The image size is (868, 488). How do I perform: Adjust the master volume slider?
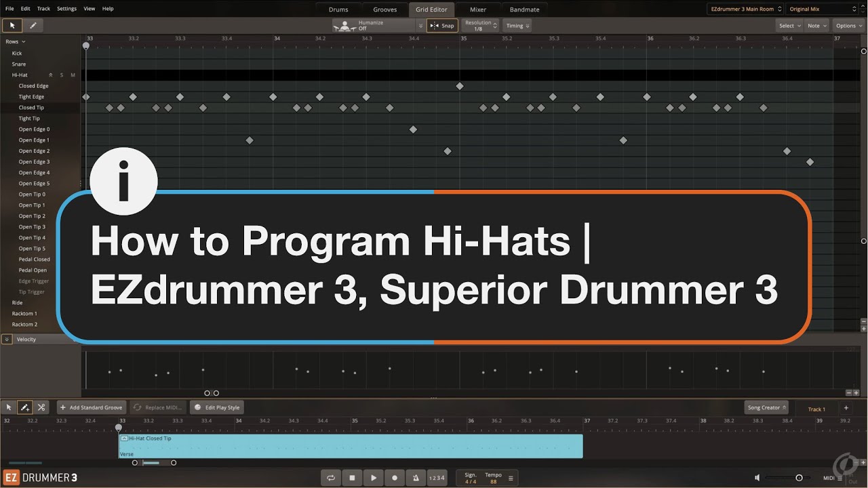787,478
